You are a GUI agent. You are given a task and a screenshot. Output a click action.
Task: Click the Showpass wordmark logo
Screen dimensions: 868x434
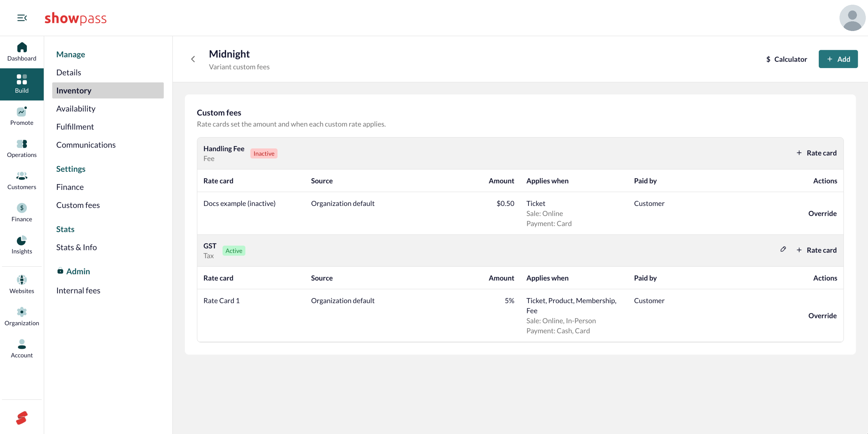click(76, 18)
